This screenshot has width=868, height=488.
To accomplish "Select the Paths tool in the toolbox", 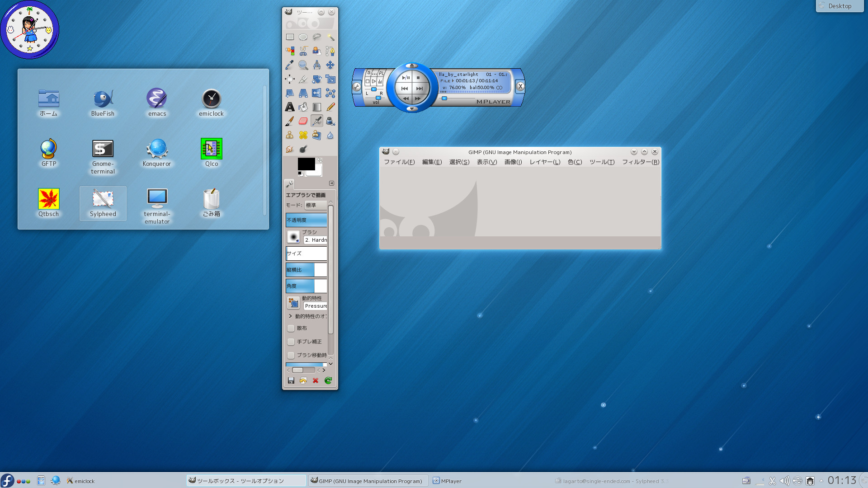I will (x=330, y=51).
